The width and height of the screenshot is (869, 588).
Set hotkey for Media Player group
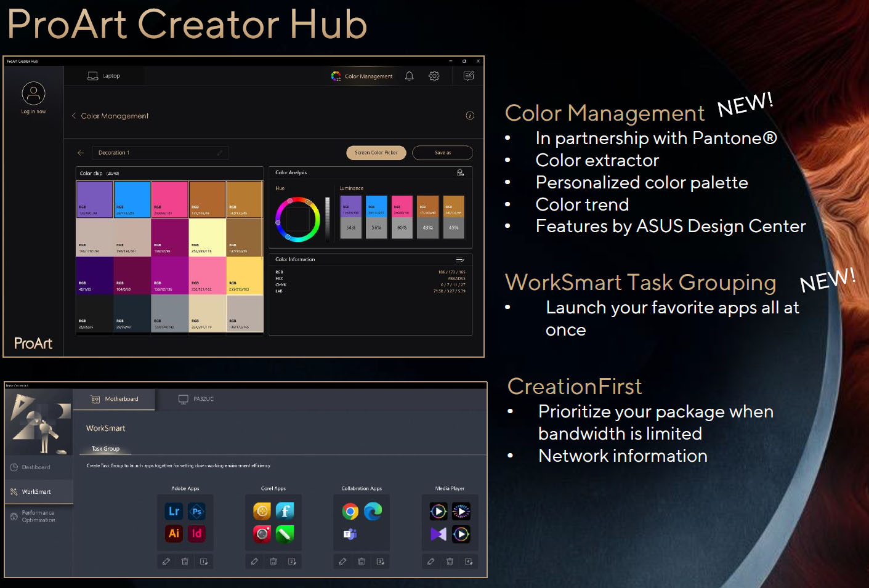point(469,562)
